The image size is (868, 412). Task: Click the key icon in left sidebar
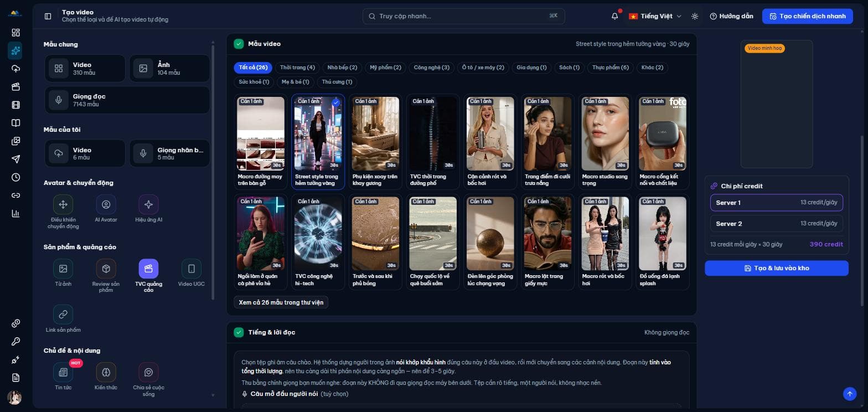click(x=15, y=341)
